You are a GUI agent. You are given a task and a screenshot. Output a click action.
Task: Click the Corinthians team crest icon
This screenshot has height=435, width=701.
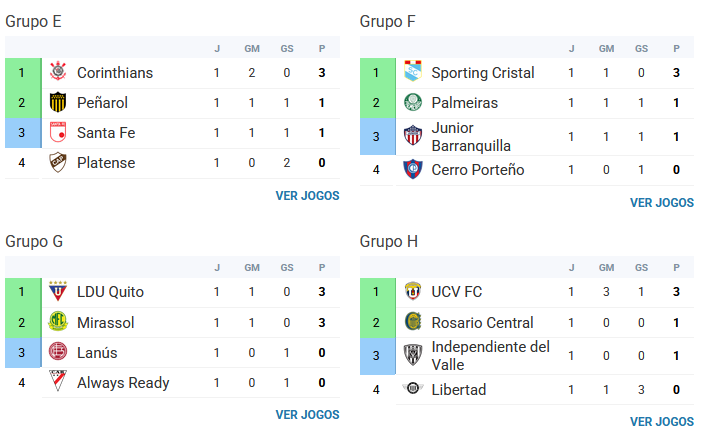[58, 72]
